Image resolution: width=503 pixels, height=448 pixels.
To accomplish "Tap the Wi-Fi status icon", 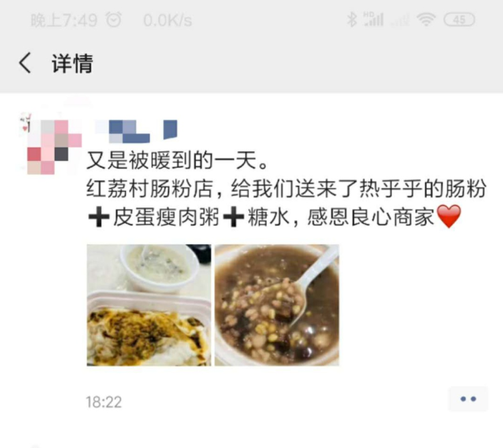I will tap(426, 19).
